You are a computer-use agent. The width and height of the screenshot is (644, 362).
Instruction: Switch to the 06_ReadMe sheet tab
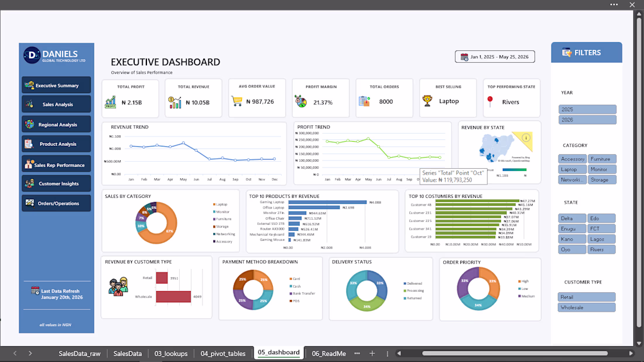[328, 353]
